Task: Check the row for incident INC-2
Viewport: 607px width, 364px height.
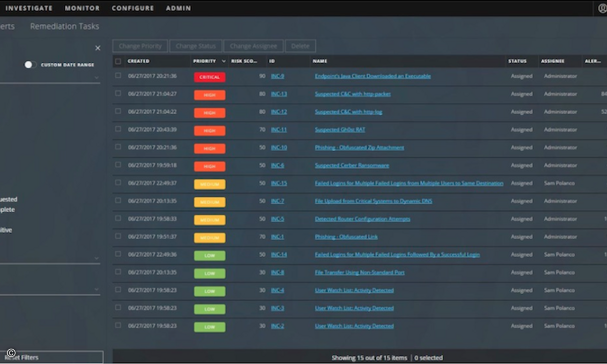Action: [x=118, y=326]
